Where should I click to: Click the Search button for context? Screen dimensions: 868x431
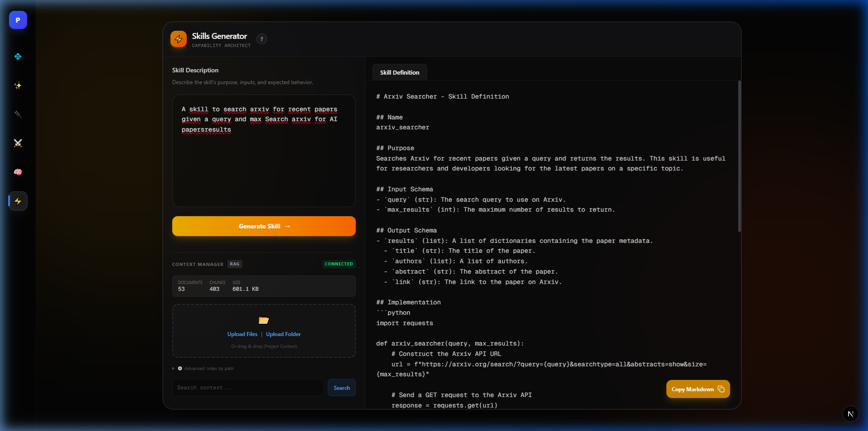tap(342, 388)
